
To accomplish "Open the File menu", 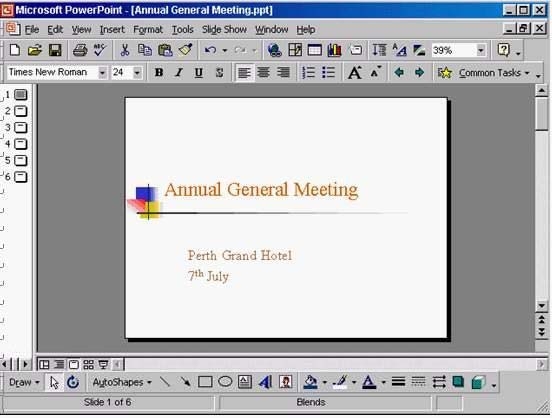I will (32, 30).
